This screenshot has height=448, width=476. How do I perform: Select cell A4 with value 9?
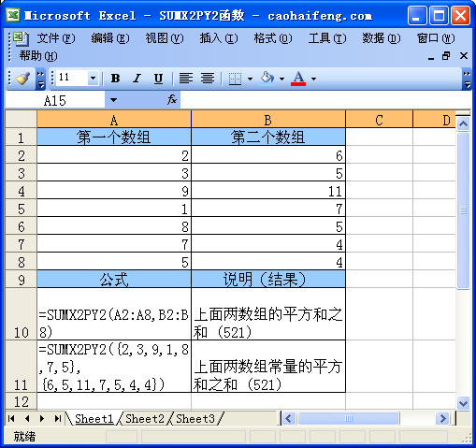point(114,191)
